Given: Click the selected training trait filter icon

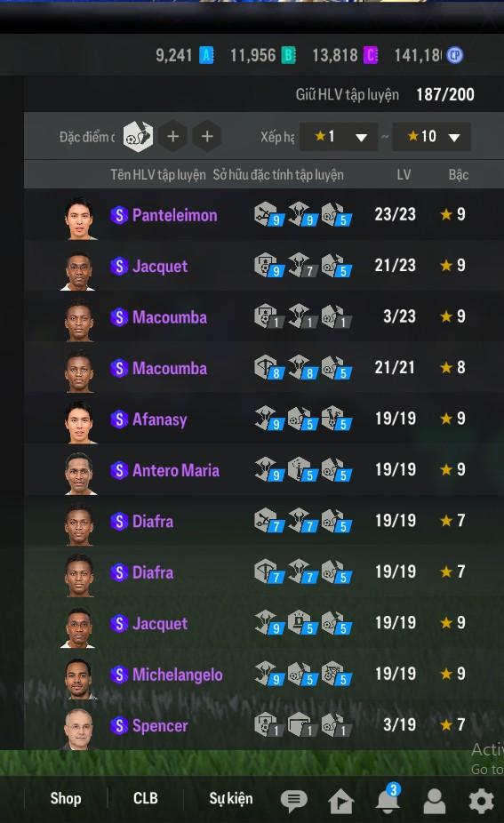Looking at the screenshot, I should (138, 137).
